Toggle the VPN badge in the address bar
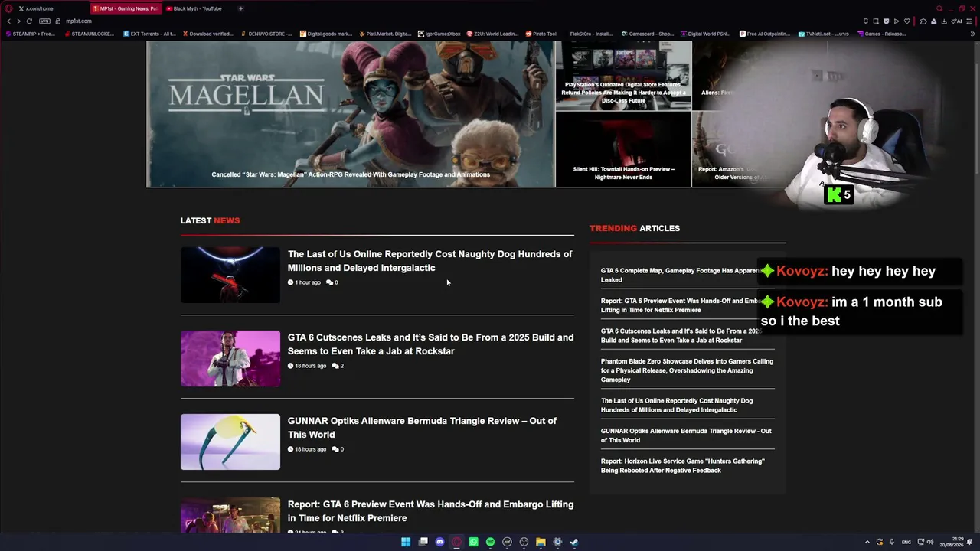This screenshot has width=980, height=551. [44, 21]
